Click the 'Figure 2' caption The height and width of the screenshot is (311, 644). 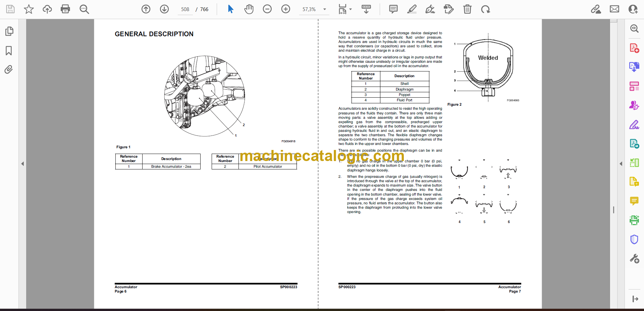(454, 104)
